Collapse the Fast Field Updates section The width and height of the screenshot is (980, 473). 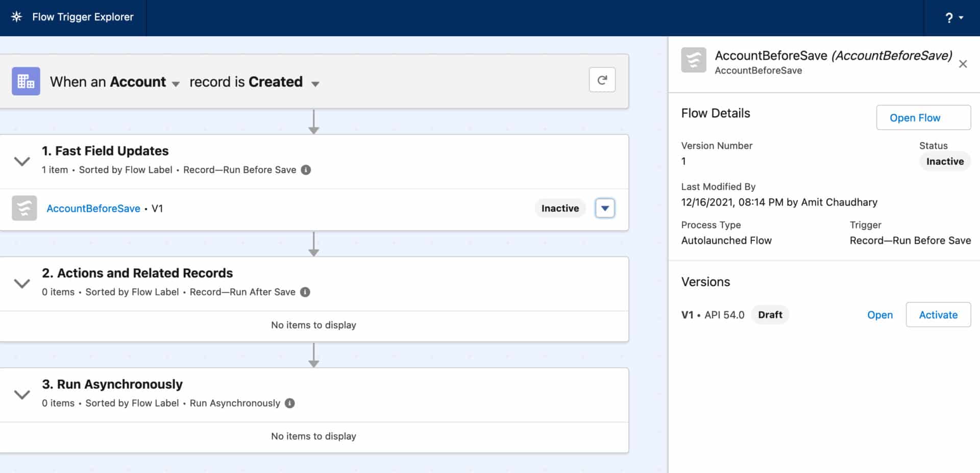click(x=22, y=161)
